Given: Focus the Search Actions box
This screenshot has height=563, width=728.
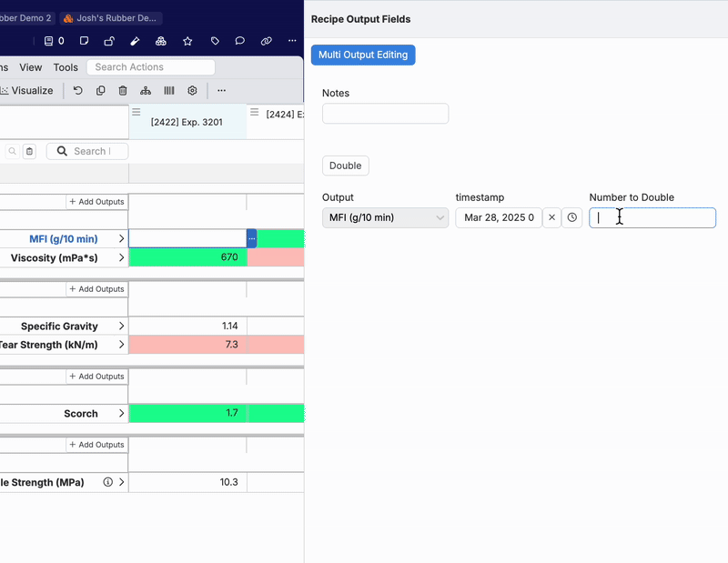Looking at the screenshot, I should coord(151,67).
